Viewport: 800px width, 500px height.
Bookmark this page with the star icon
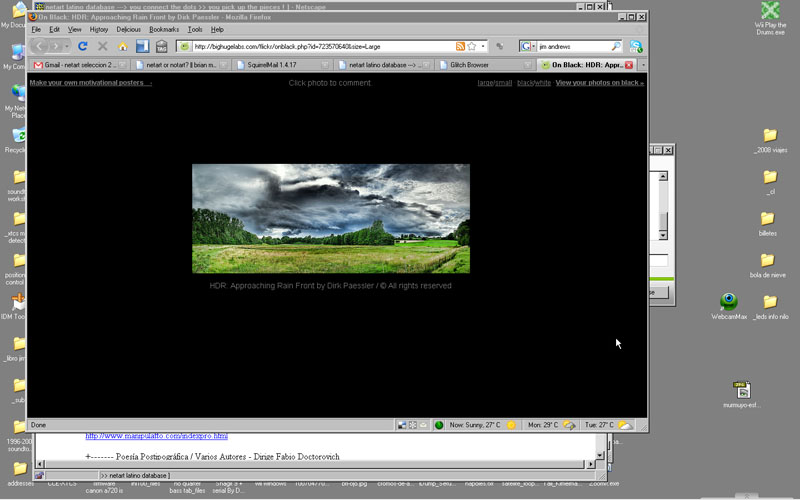pyautogui.click(x=471, y=46)
